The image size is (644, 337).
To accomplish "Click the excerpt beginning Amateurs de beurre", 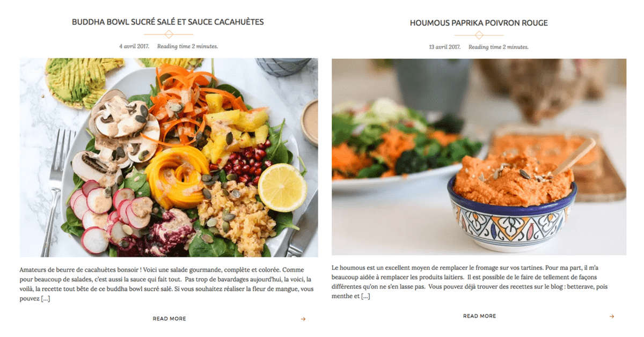I will [x=167, y=284].
